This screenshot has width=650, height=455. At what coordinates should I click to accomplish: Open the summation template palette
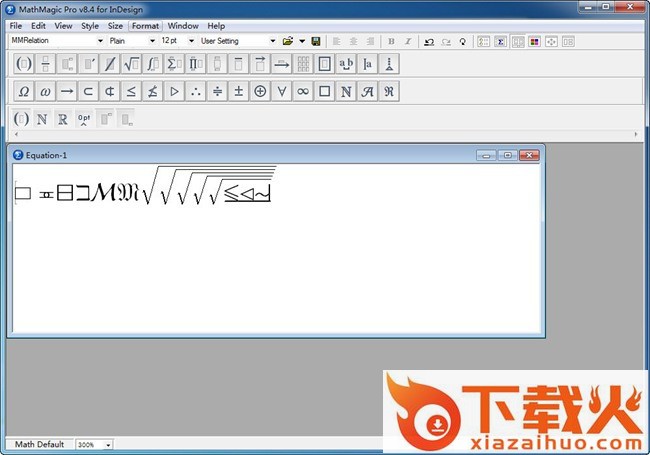click(175, 64)
